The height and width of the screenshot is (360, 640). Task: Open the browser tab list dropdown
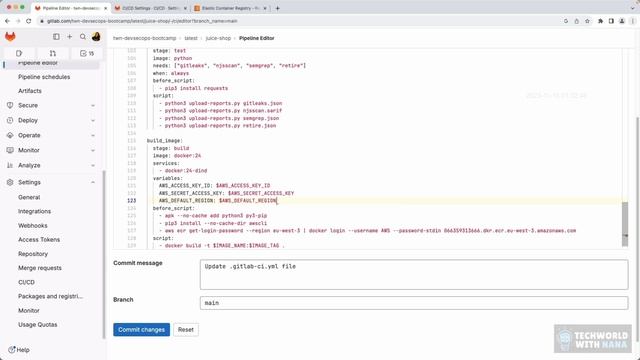[x=633, y=8]
